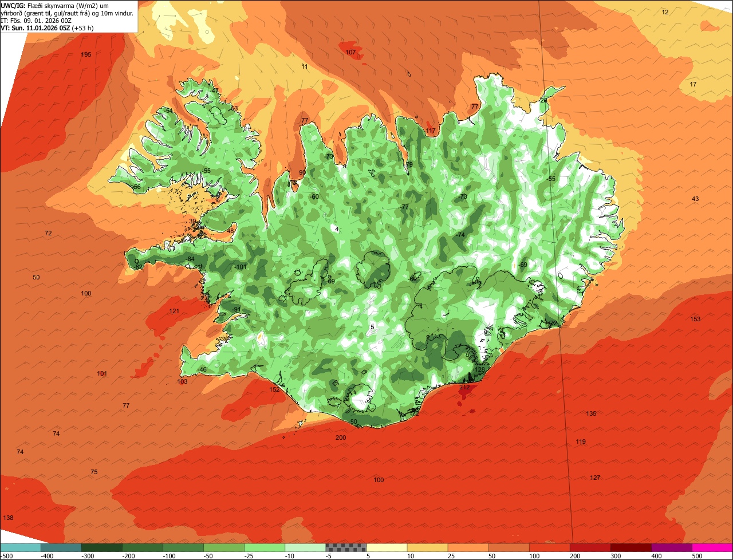Viewport: 733px width, 560px height.
Task: Click the 28 value in northeast Iceland
Action: click(x=543, y=100)
